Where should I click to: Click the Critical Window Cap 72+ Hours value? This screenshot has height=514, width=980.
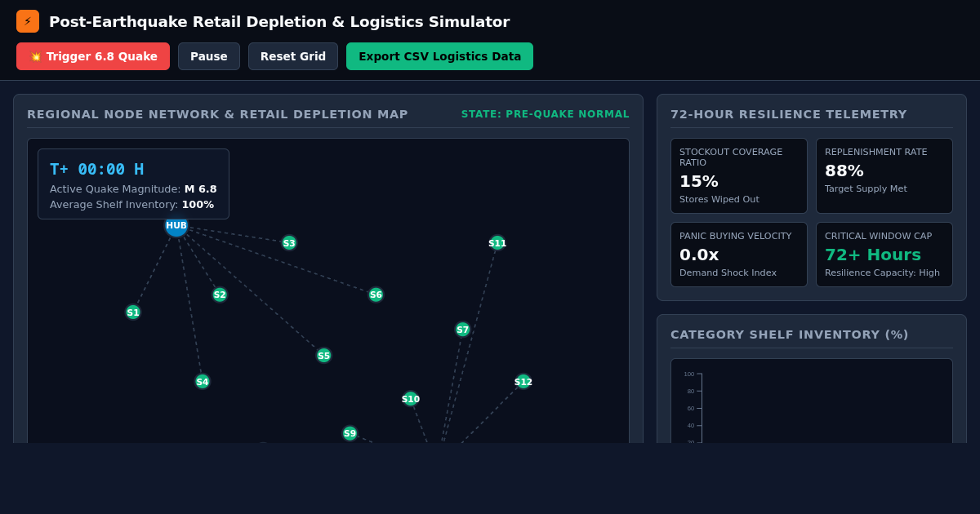click(x=873, y=255)
